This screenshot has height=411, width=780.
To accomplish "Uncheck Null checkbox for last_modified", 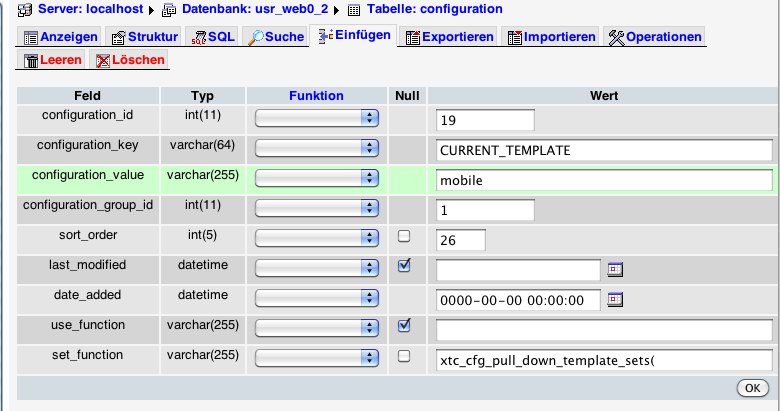I will click(404, 266).
